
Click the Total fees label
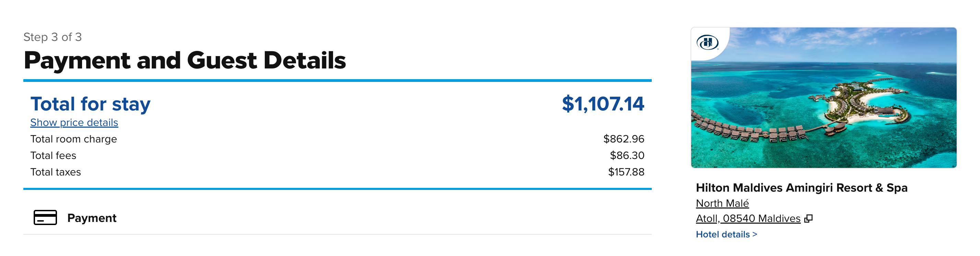point(53,156)
